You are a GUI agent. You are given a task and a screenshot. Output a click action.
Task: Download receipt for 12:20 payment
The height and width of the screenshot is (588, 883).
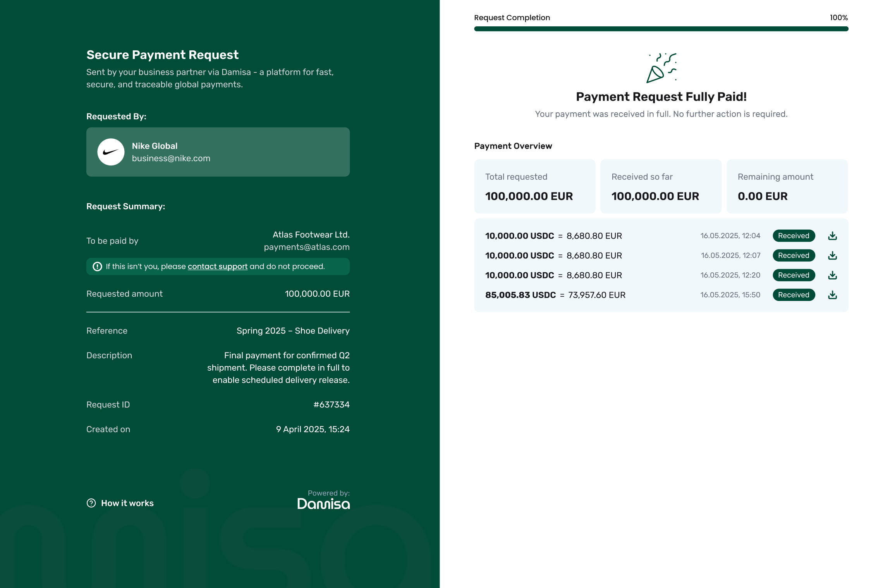[x=832, y=275]
